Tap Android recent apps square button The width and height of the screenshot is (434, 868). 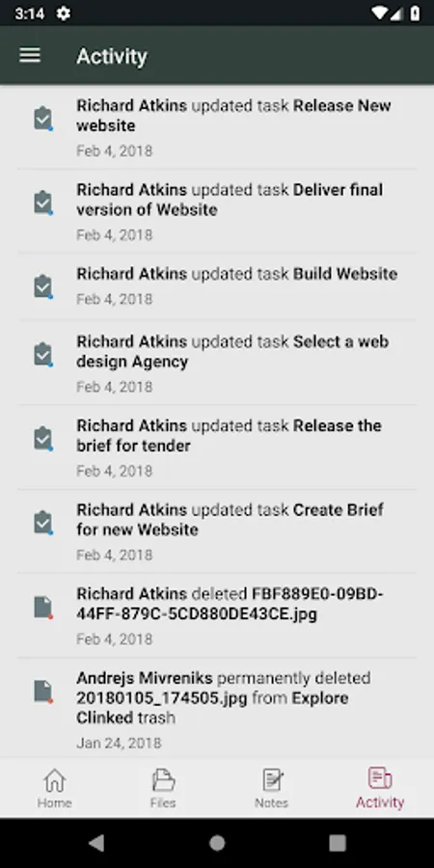point(338,843)
